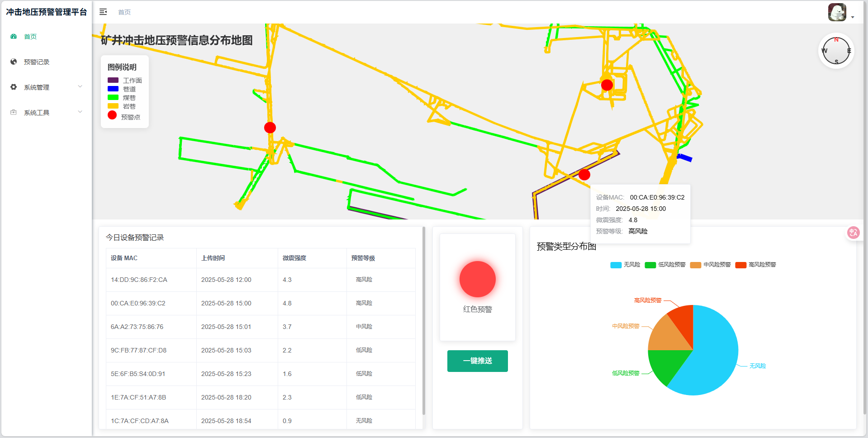This screenshot has height=438, width=868.
Task: Expand the 系统管理 submenu
Action: (45, 87)
